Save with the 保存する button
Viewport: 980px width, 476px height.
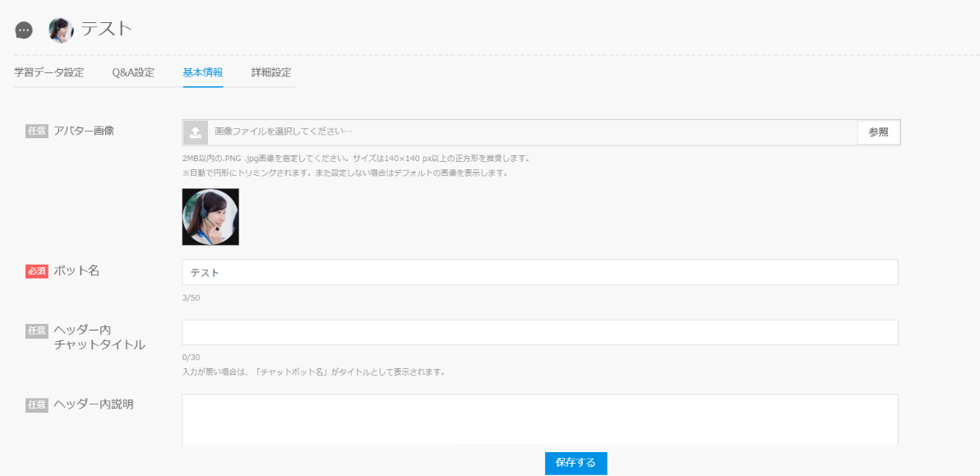(x=576, y=463)
